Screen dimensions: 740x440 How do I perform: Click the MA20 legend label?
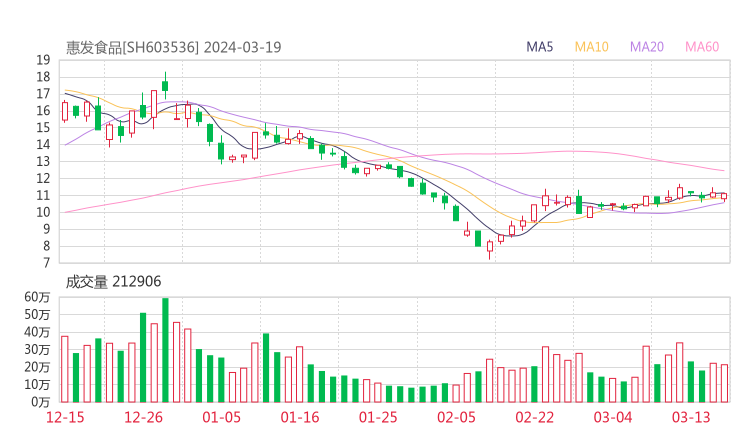pyautogui.click(x=647, y=47)
